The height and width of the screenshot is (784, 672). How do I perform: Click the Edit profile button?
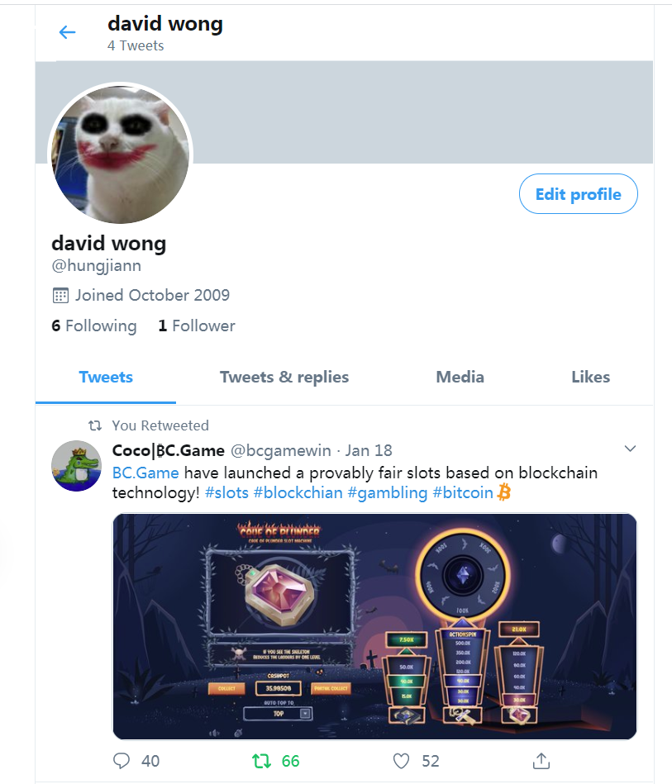[x=579, y=194]
